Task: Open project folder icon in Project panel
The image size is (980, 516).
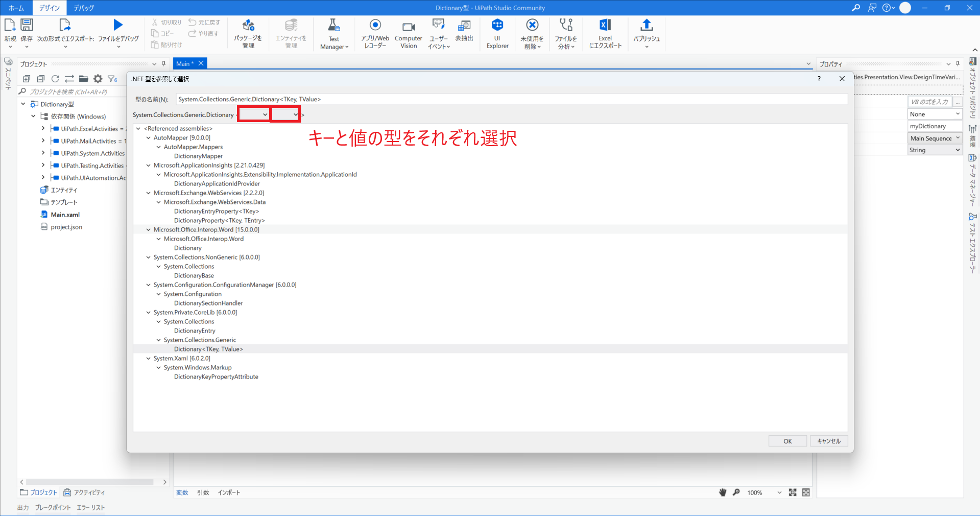Action: (x=84, y=79)
